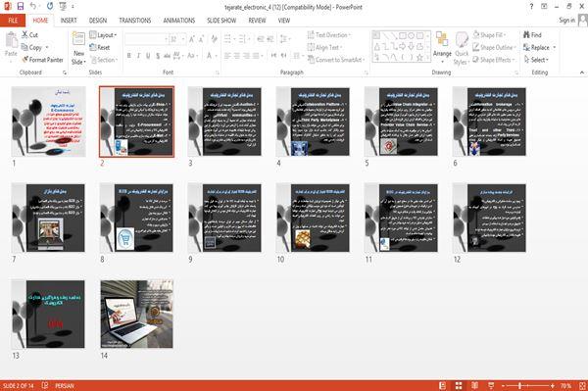Viewport: 588px width, 391px height.
Task: Open the VIEW tab
Action: 284,21
